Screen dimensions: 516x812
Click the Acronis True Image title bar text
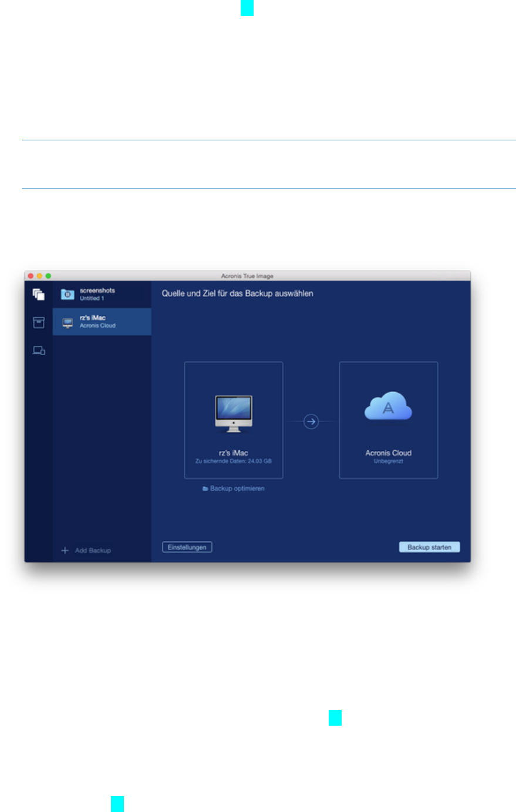click(247, 276)
